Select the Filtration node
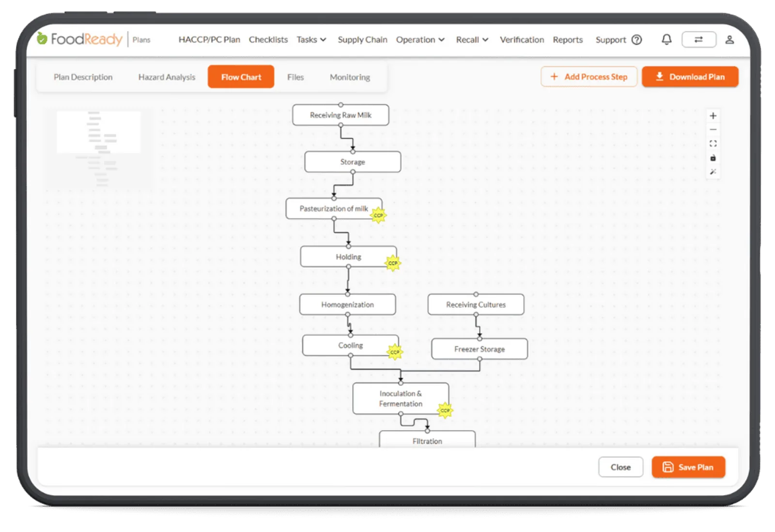This screenshot has width=775, height=532. click(x=427, y=439)
